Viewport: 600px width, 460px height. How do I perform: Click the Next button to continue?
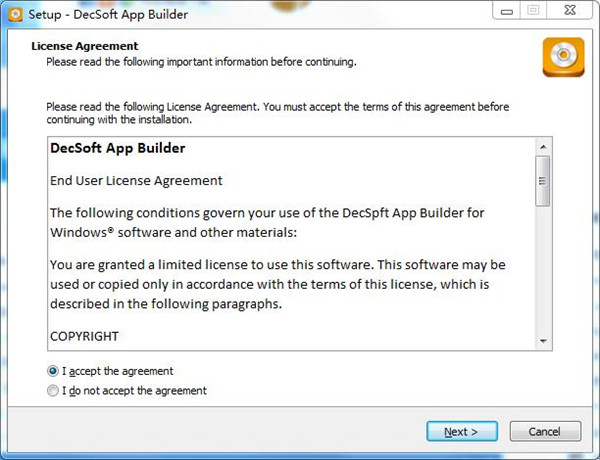(462, 431)
